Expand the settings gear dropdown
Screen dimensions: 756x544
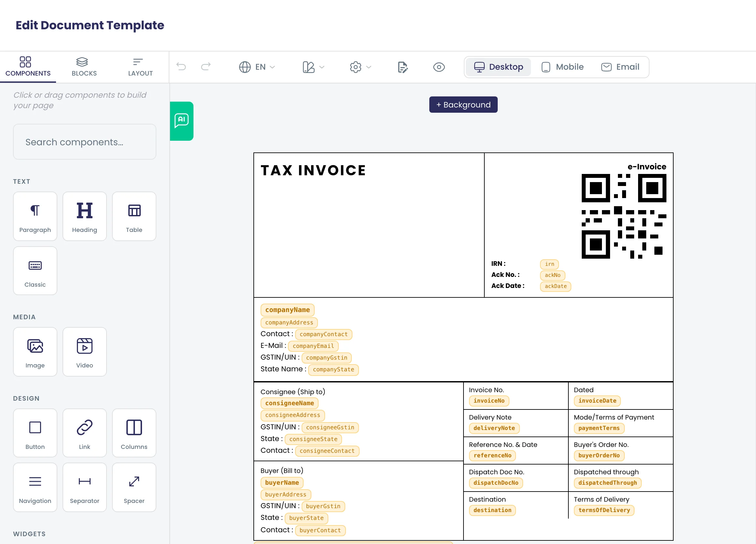click(360, 67)
